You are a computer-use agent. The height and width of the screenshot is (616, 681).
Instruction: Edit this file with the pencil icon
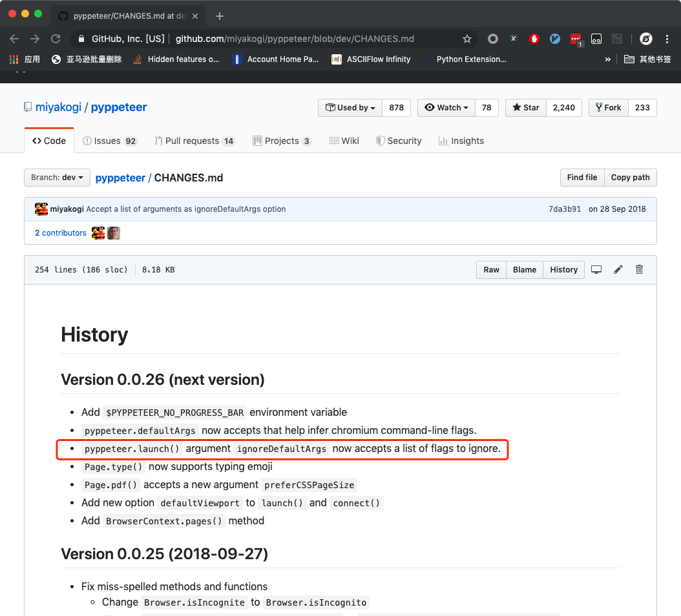pyautogui.click(x=618, y=270)
